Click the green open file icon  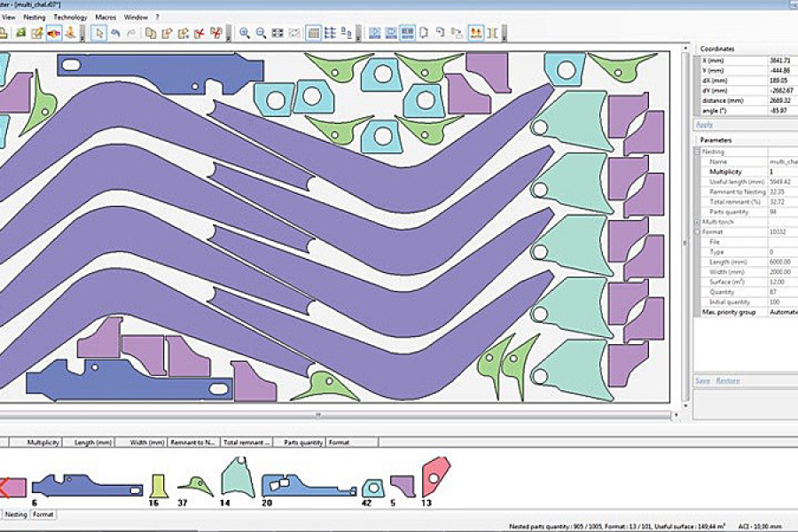pos(20,33)
